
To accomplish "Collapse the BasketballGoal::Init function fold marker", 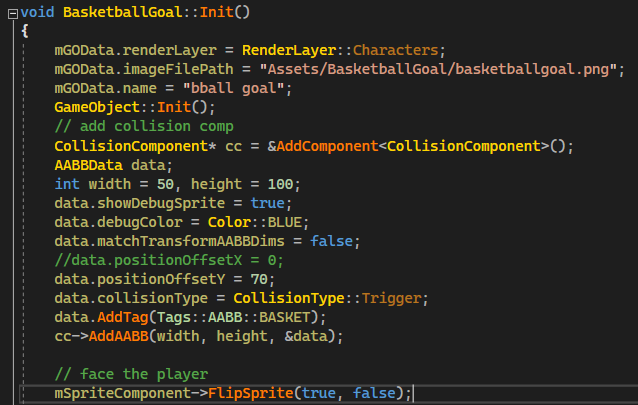I will (13, 14).
